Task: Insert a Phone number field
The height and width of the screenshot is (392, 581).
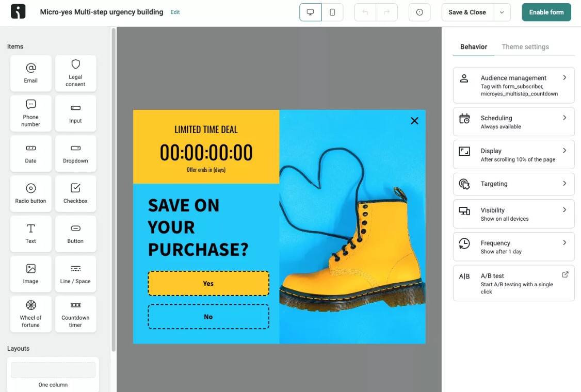Action: point(30,113)
